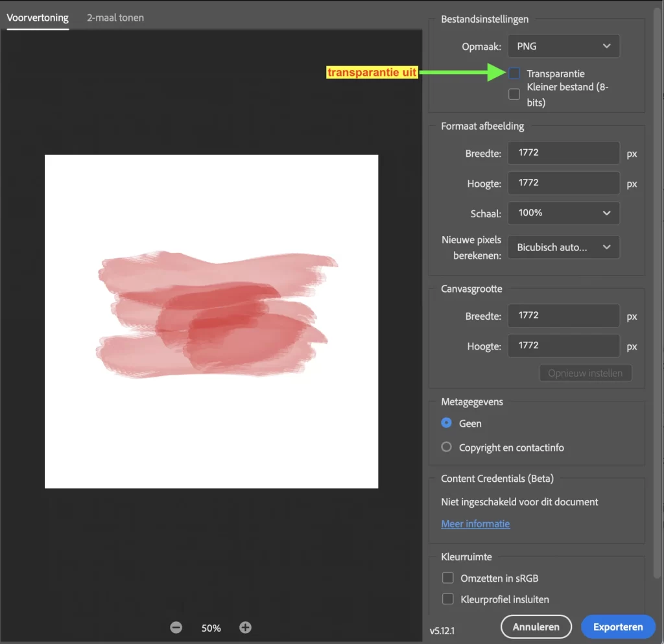Expand the Schaal 100% dropdown
The width and height of the screenshot is (664, 644).
[563, 213]
